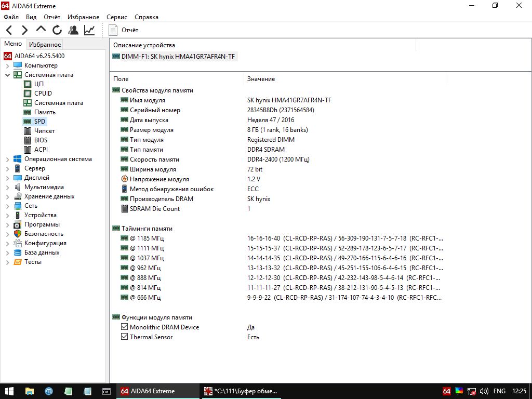Screen dimensions: 532x399
Task: Click the ENG language indicator
Action: tap(499, 391)
